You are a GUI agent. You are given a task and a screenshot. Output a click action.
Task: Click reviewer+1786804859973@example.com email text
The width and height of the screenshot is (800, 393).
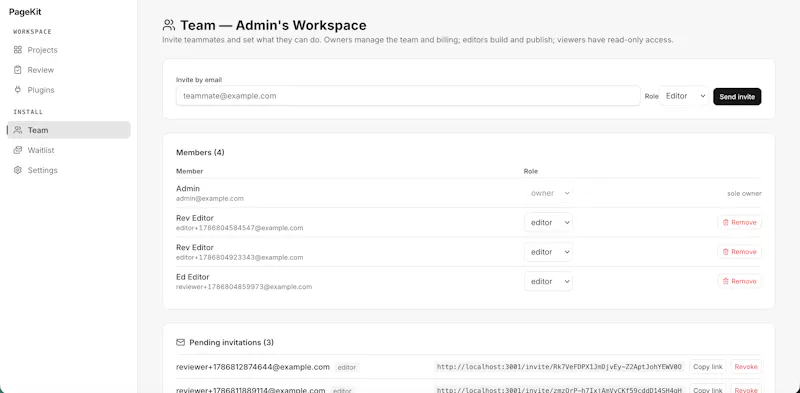(244, 287)
